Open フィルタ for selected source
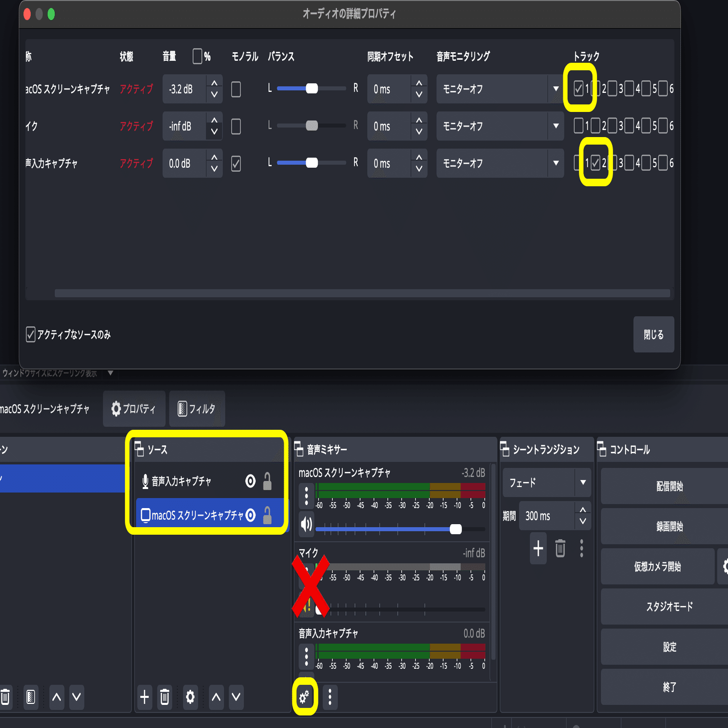This screenshot has height=728, width=728. (197, 409)
